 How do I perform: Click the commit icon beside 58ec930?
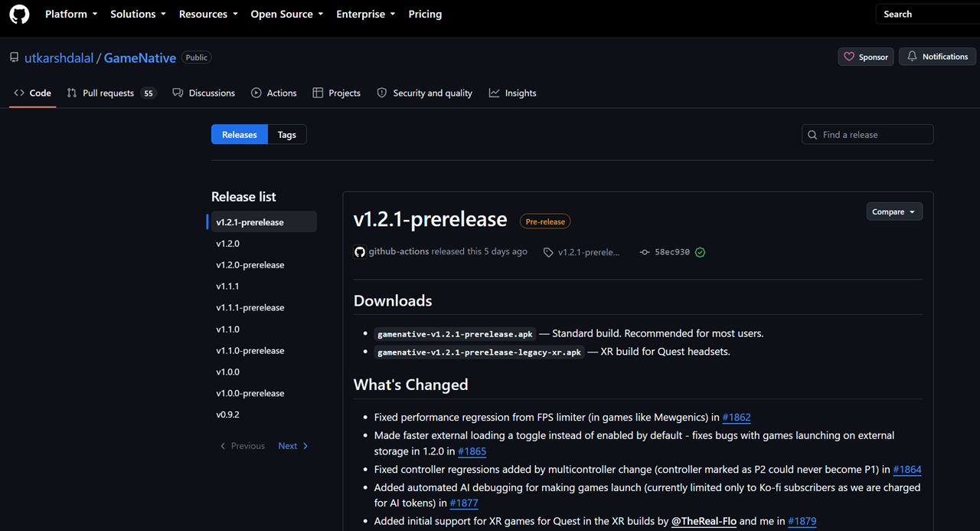[645, 252]
